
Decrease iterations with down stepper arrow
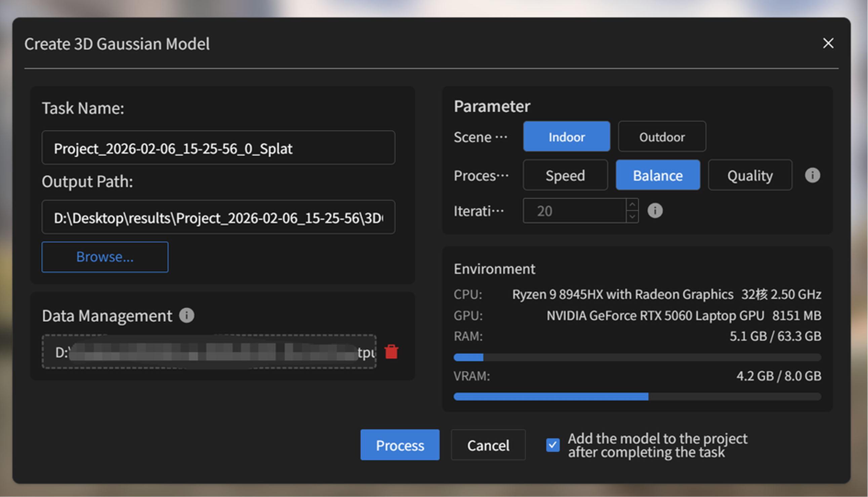[632, 216]
